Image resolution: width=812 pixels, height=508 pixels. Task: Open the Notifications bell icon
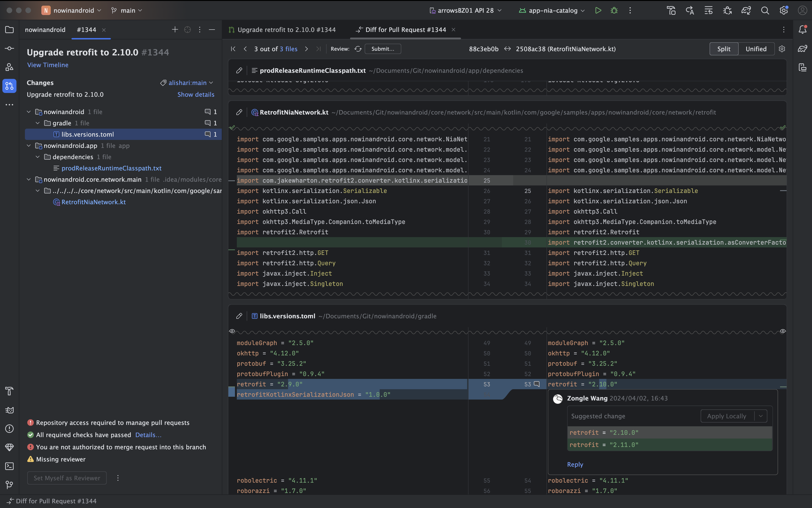click(803, 30)
